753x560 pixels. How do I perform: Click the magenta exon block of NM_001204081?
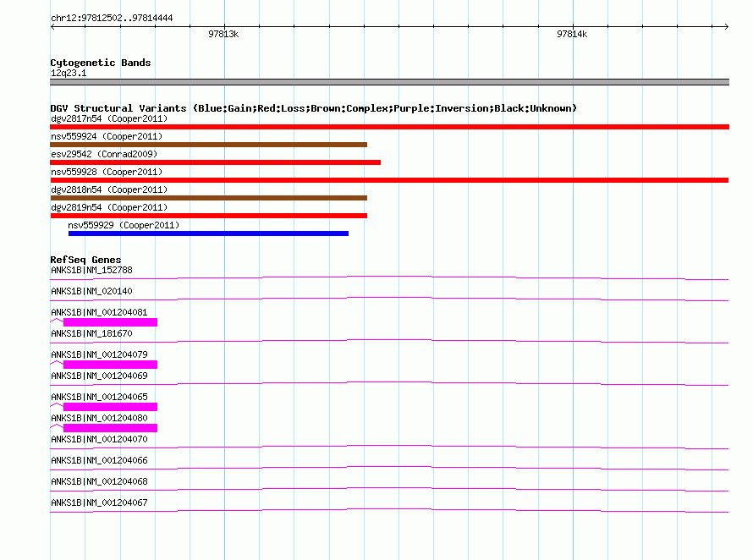(111, 322)
